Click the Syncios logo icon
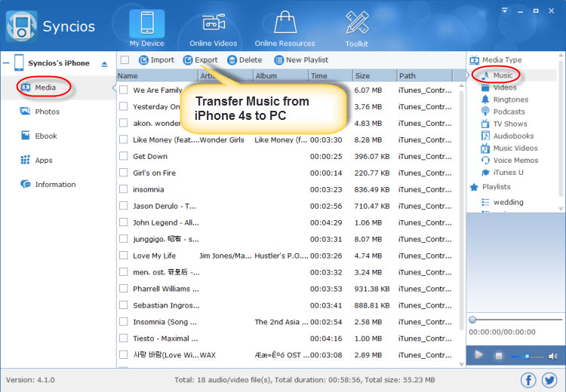566x392 pixels. 21,26
